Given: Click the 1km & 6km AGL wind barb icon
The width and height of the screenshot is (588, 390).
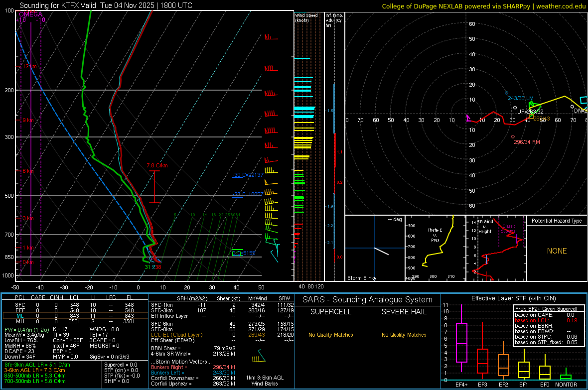Looking at the screenshot, I should 259,356.
